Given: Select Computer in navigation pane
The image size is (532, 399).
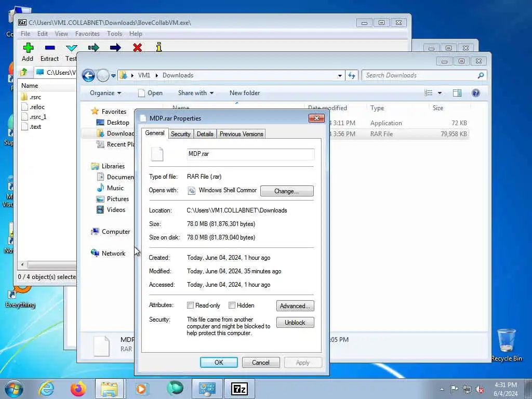Looking at the screenshot, I should pos(111,231).
